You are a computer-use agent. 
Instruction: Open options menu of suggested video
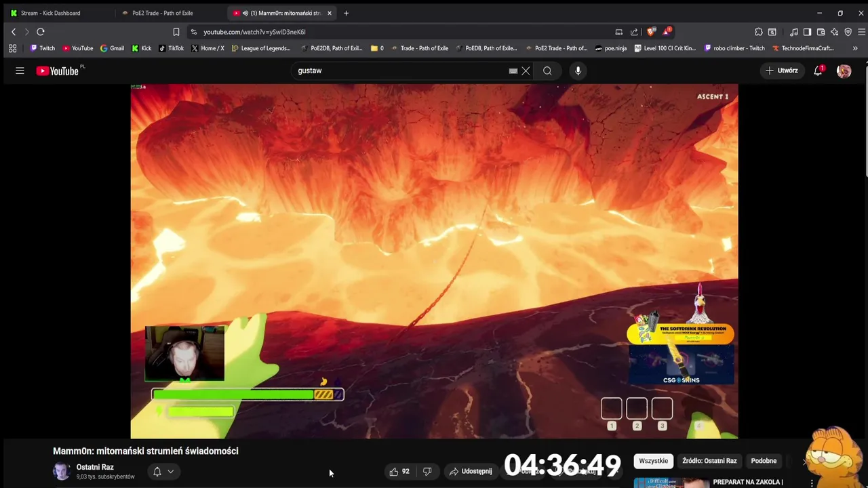[x=812, y=483]
